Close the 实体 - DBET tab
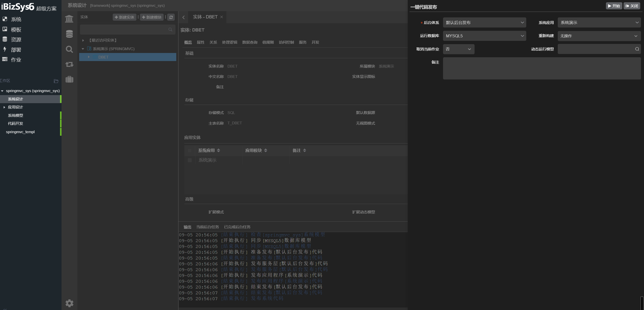This screenshot has height=310, width=644. (x=222, y=17)
